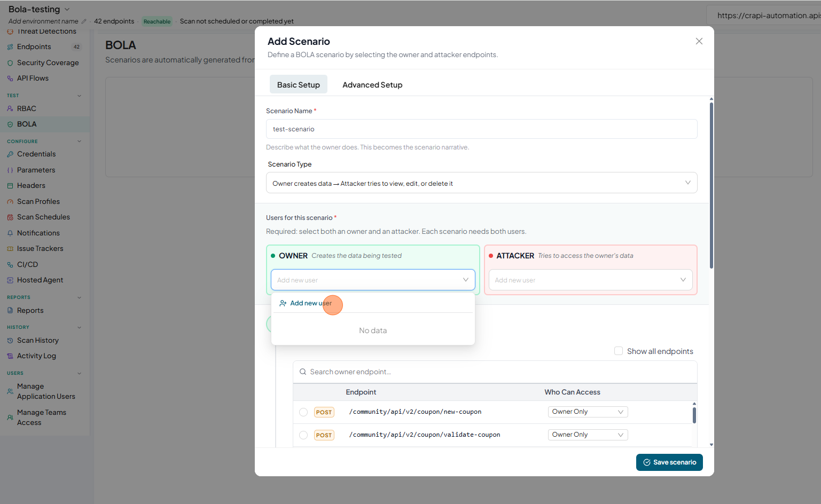Collapse the CONFIGURE sidebar section

(80, 141)
